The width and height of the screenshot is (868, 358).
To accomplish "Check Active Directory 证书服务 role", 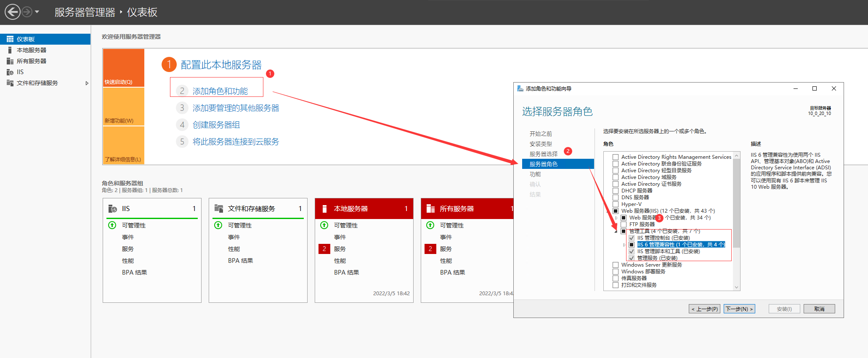I will pos(616,184).
